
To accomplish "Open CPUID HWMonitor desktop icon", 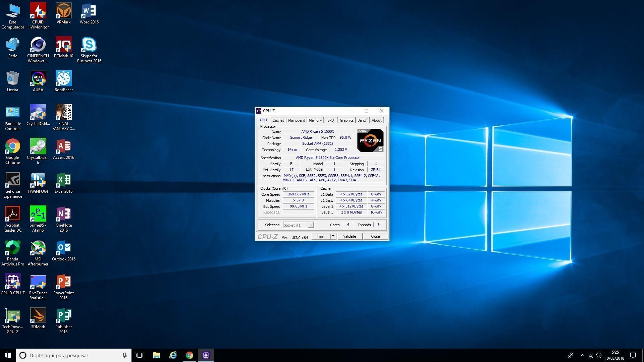I will click(38, 16).
